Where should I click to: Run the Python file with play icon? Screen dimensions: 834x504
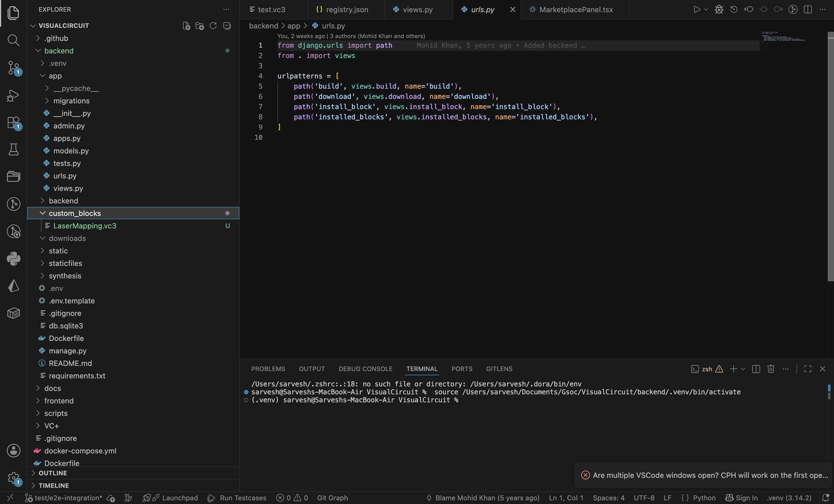(x=697, y=9)
